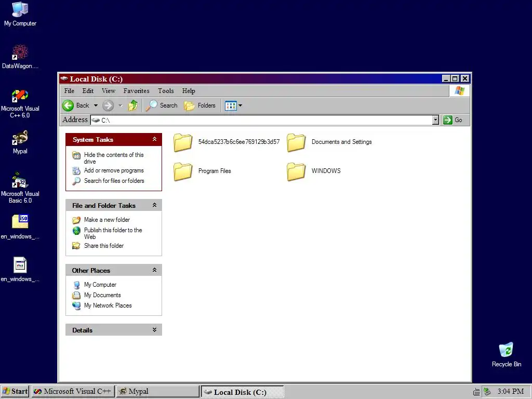Click the drive icon in the title bar
The height and width of the screenshot is (399, 532).
point(64,79)
